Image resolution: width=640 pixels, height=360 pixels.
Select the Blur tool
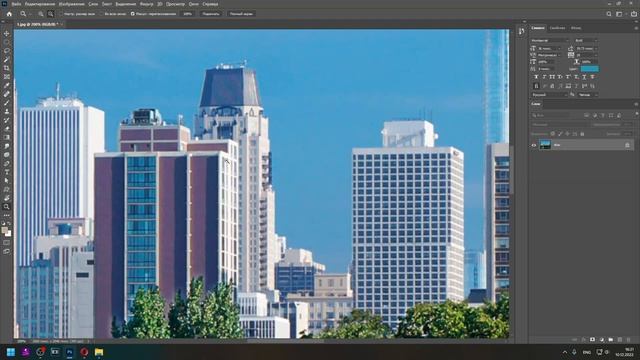point(7,146)
